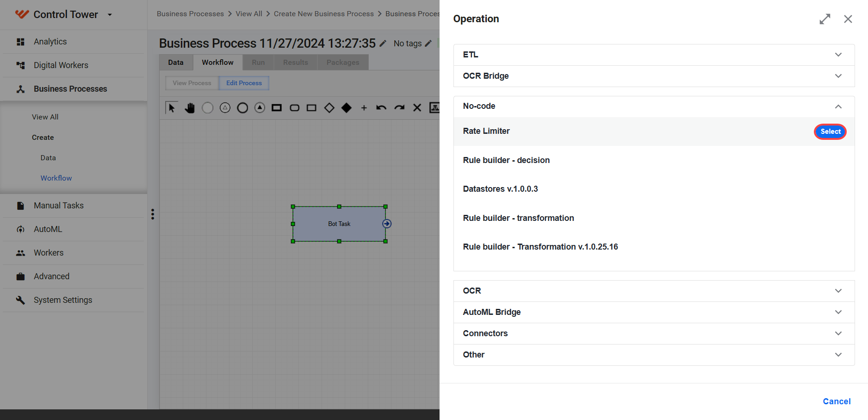Expand the OCR Bridge section
The height and width of the screenshot is (420, 868).
click(x=654, y=76)
